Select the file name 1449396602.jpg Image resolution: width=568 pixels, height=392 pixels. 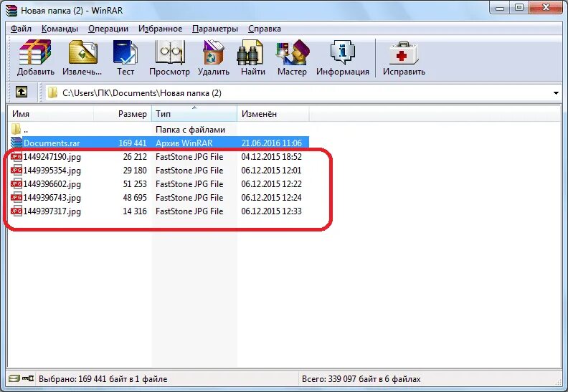52,184
